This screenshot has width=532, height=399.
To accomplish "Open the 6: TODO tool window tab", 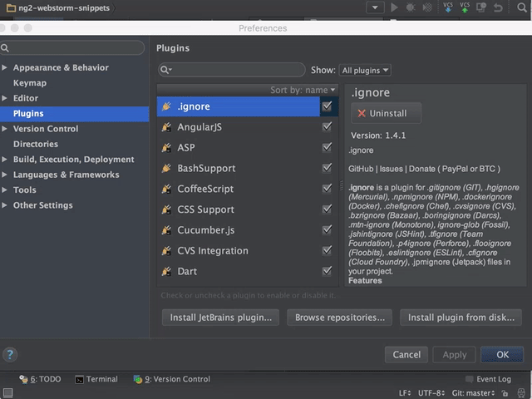I will (41, 379).
